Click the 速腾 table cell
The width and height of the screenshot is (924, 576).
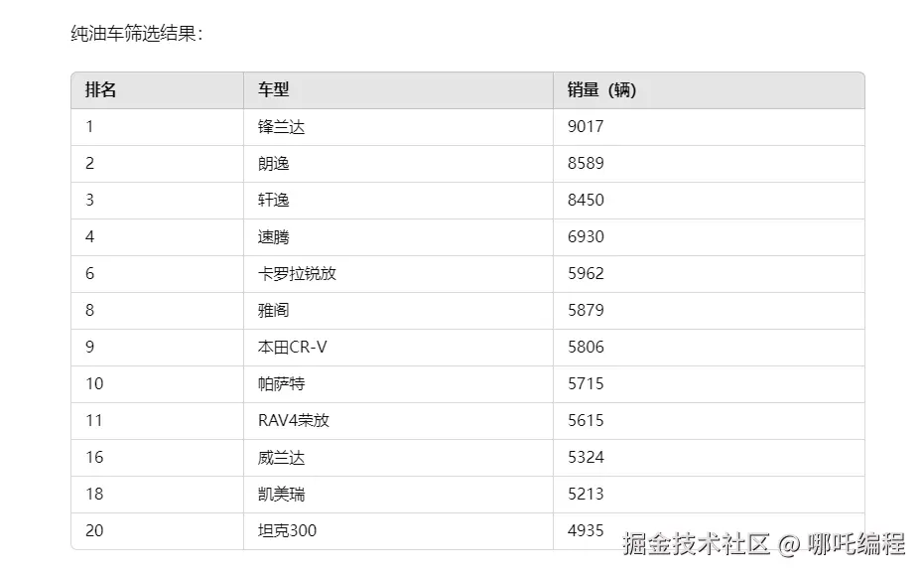click(x=273, y=237)
